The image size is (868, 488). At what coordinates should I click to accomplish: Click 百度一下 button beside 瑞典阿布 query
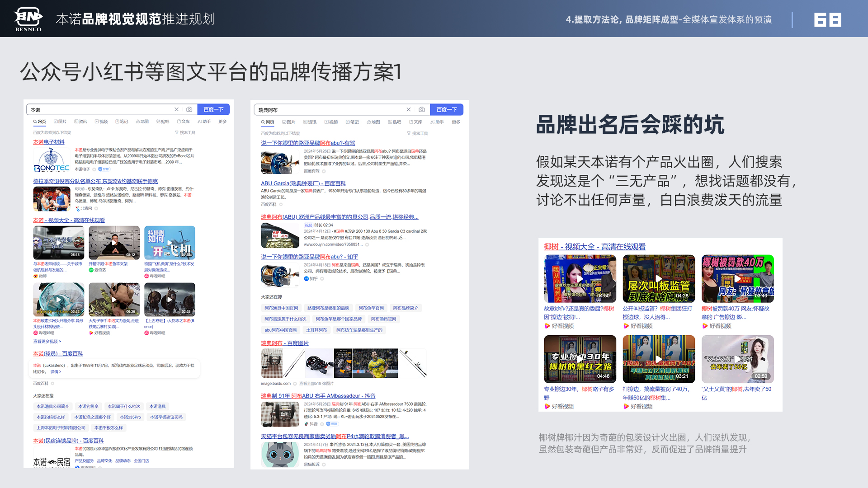click(447, 109)
